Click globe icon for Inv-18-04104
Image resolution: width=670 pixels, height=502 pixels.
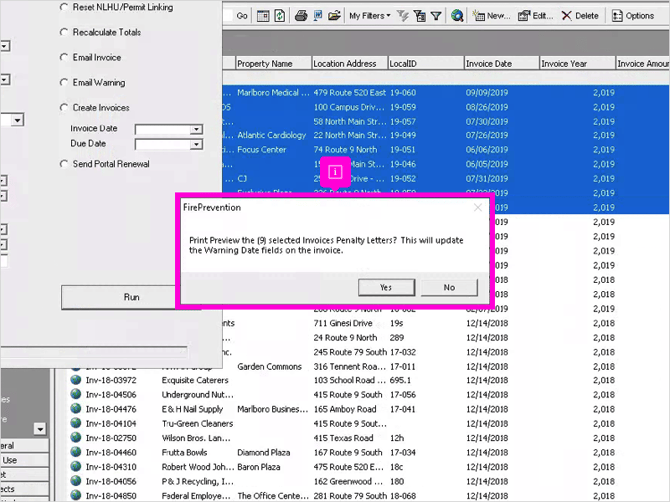click(x=76, y=423)
